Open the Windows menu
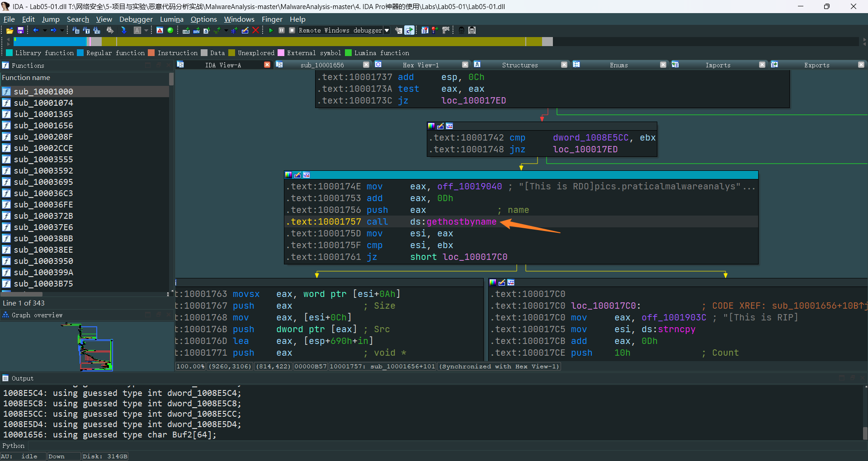 pyautogui.click(x=239, y=19)
